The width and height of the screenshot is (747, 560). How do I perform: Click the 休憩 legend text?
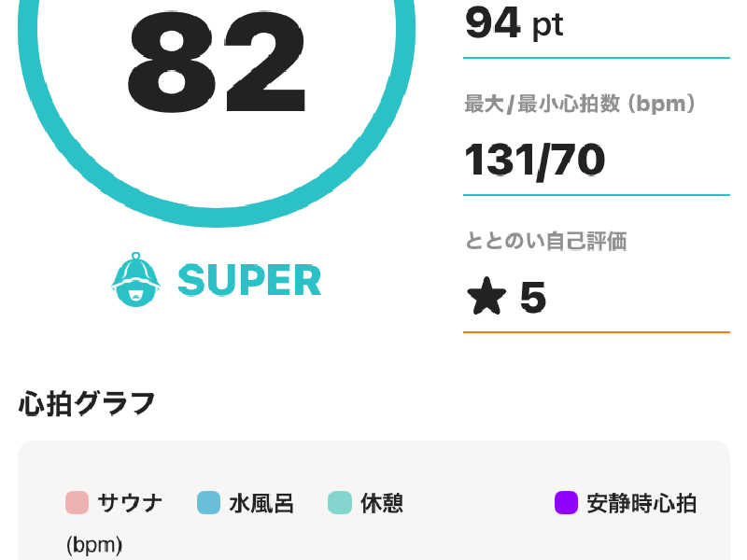[382, 503]
